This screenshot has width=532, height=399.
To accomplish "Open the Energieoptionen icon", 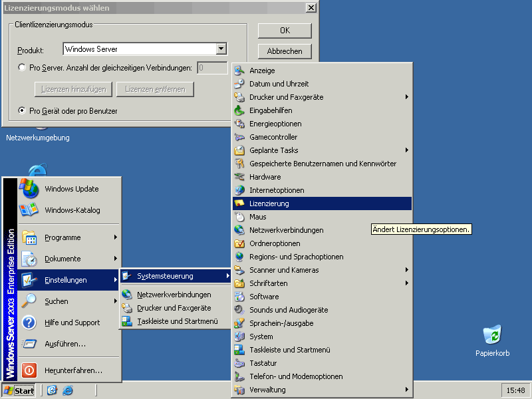I will [239, 124].
